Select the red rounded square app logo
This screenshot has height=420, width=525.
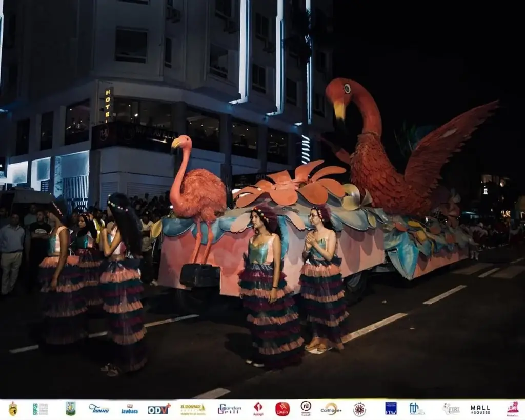coord(282,409)
